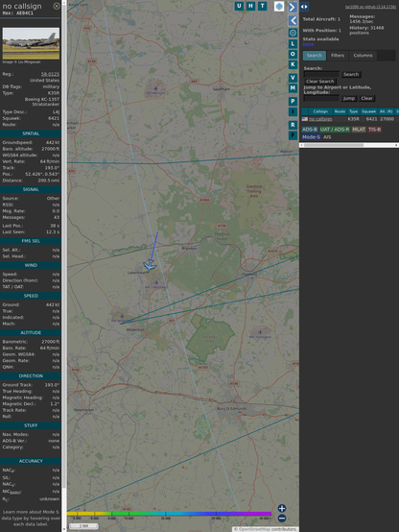Click the T button on the map toolbar

[x=262, y=6]
